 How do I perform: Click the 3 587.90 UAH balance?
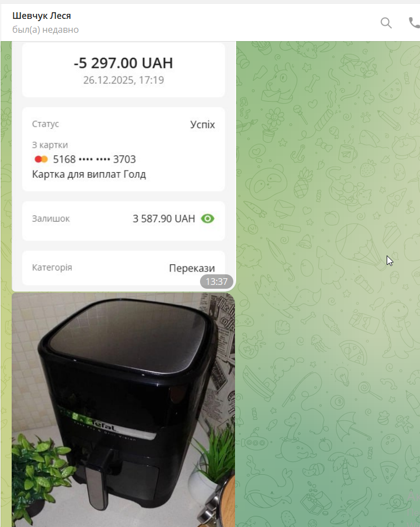point(164,219)
